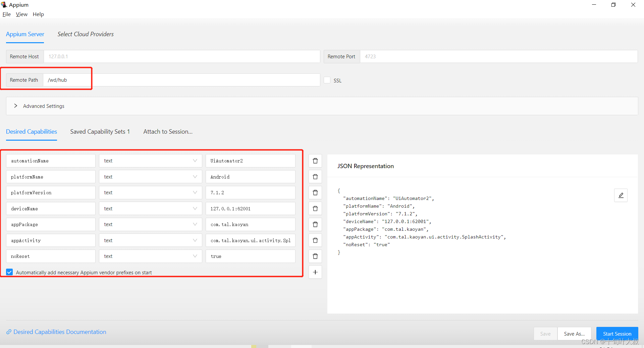Delete the platformVersion capability row
644x348 pixels.
(x=315, y=193)
